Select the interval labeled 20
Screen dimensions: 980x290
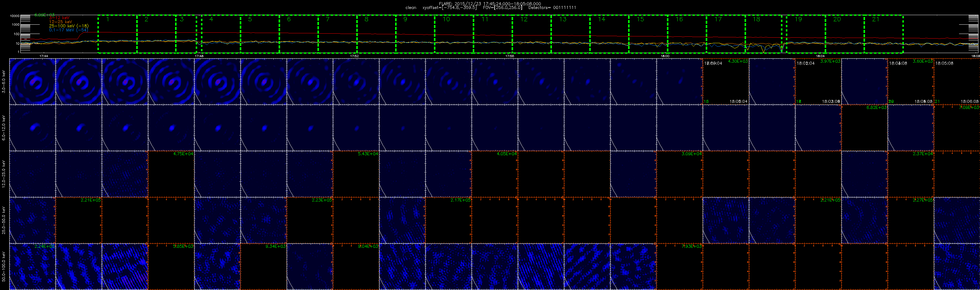pyautogui.click(x=837, y=19)
